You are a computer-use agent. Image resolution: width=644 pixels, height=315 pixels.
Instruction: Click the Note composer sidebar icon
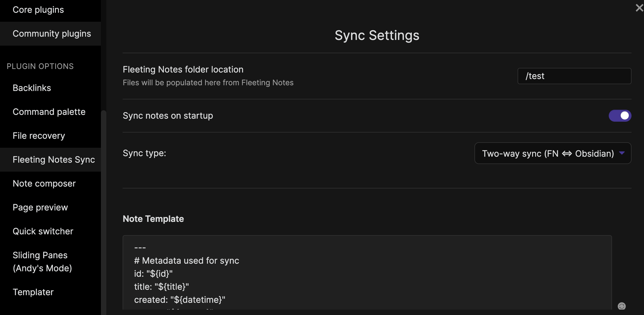(44, 183)
